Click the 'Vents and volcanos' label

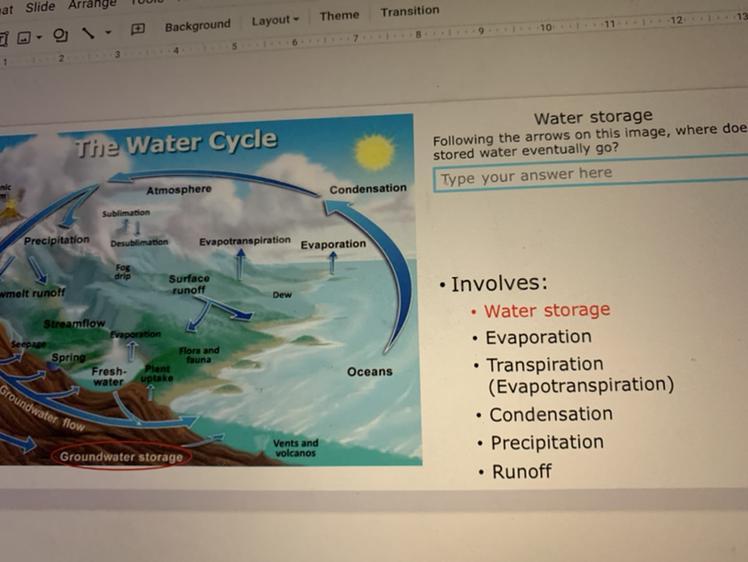coord(296,448)
